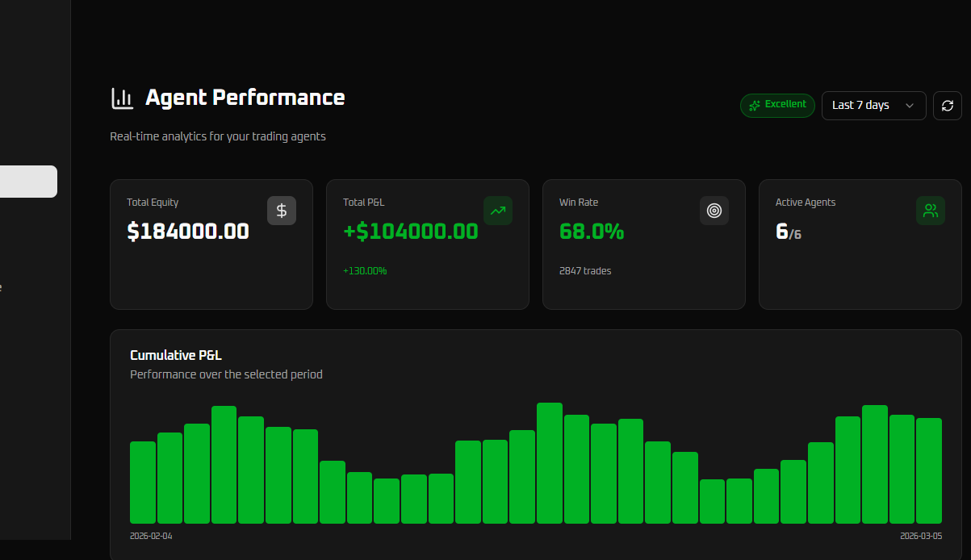Click the target icon in Win Rate card
This screenshot has width=971, height=560.
(x=714, y=211)
